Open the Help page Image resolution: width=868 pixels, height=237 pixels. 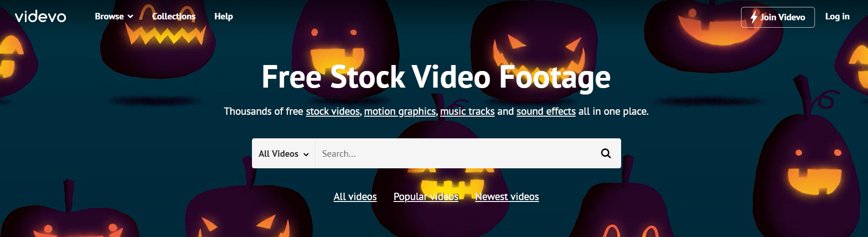click(223, 16)
